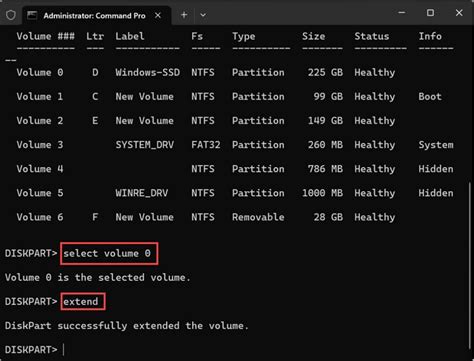Close the Administrator: Command Prompt tab
Viewport: 474px width, 361px height.
click(158, 15)
